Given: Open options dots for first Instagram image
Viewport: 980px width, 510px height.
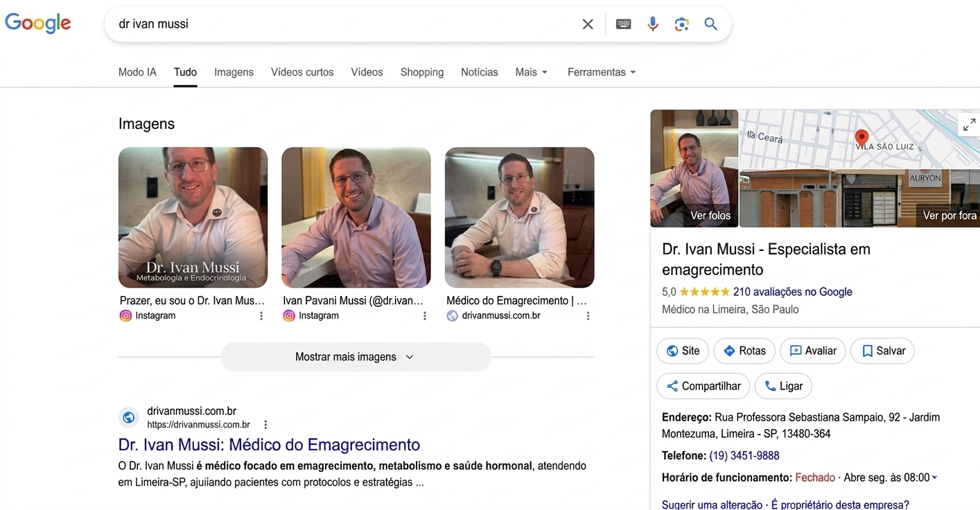Looking at the screenshot, I should tap(261, 316).
